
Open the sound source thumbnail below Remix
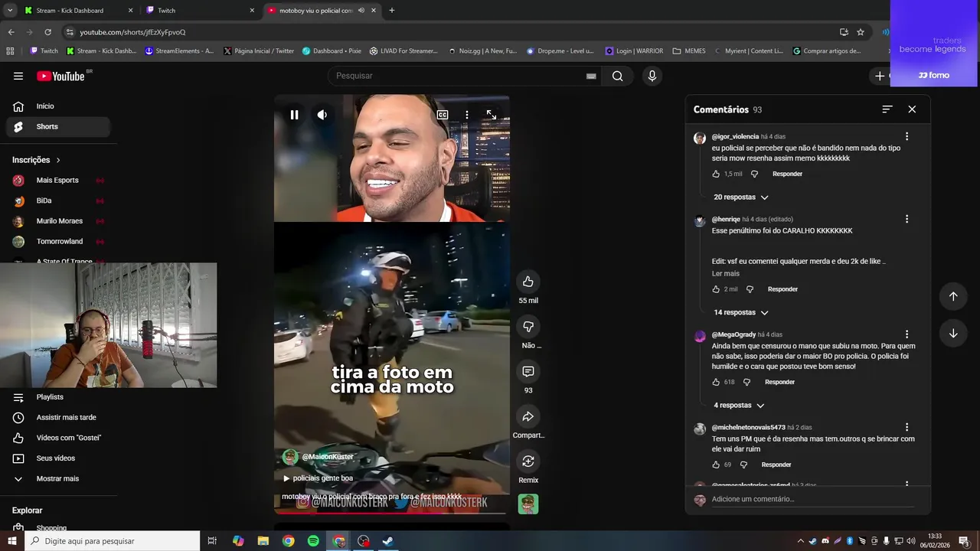point(528,504)
